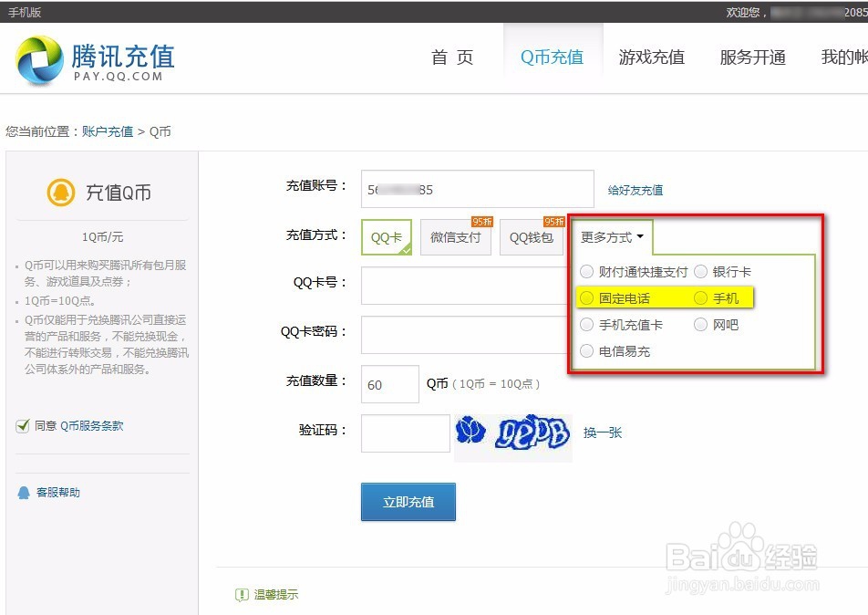
Task: Go to the 服务开通 tab
Action: [x=753, y=57]
